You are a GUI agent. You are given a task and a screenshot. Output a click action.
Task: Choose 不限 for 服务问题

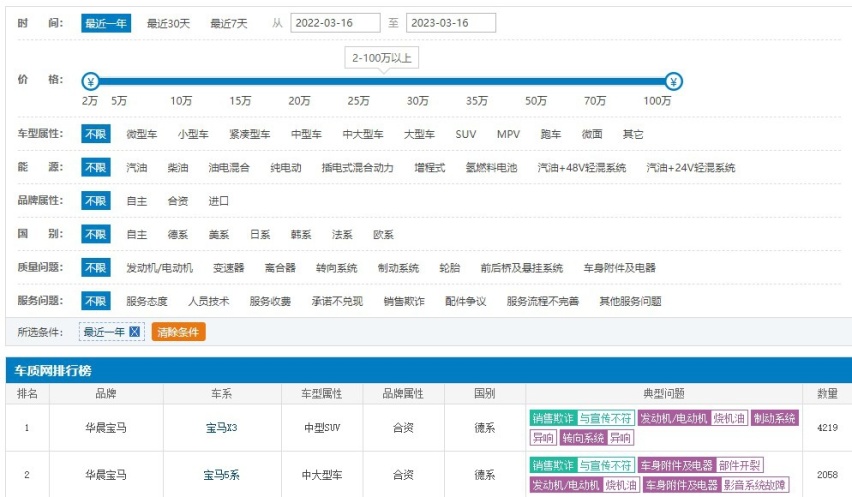96,301
